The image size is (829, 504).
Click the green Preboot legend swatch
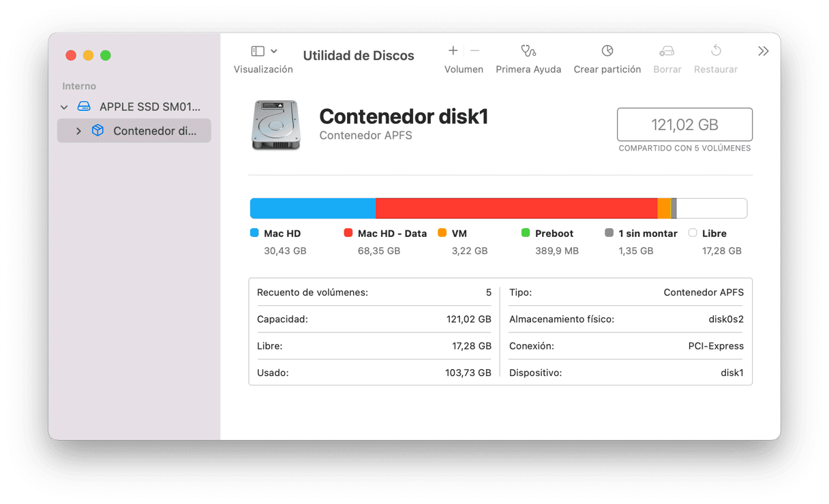click(x=526, y=233)
